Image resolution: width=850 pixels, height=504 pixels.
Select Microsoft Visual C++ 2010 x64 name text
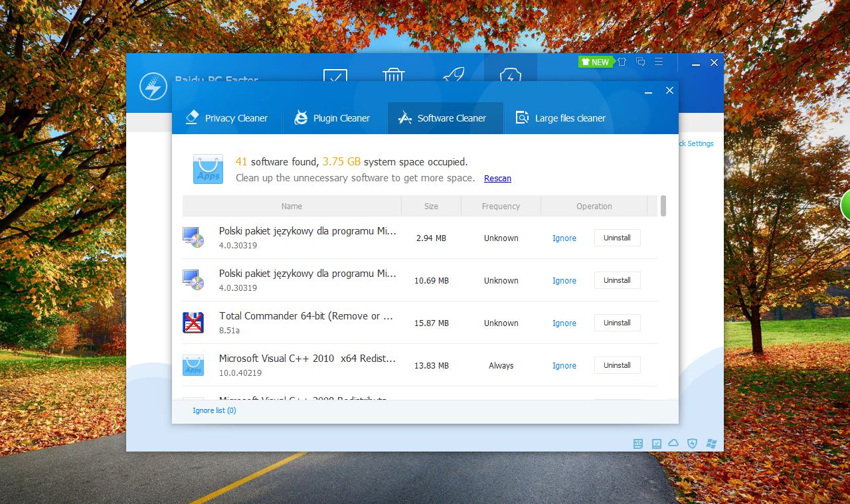tap(307, 359)
